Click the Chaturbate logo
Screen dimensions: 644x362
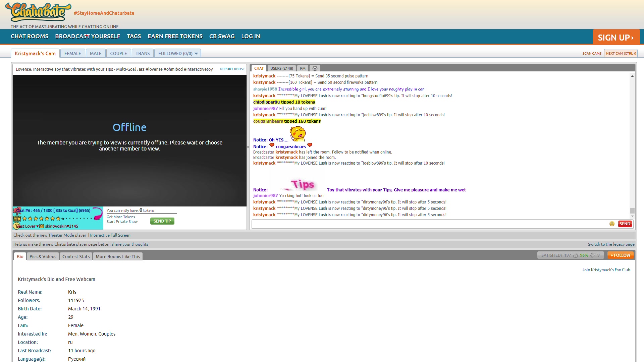tap(38, 12)
